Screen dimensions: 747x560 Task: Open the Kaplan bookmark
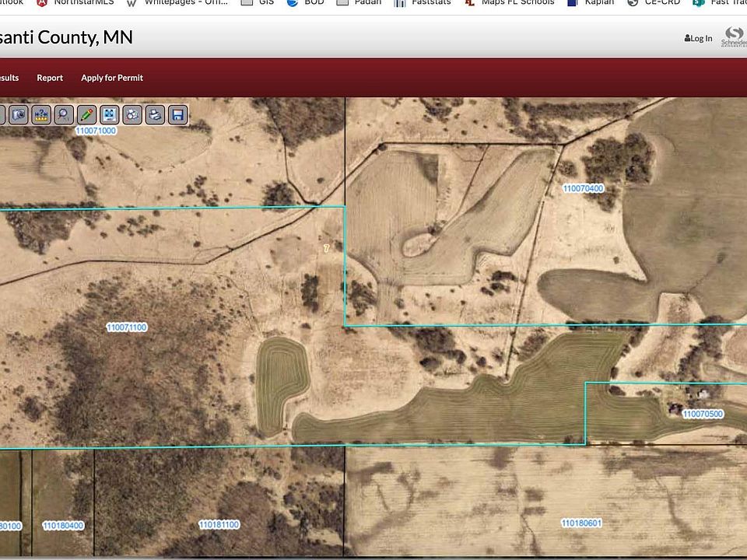[591, 2]
